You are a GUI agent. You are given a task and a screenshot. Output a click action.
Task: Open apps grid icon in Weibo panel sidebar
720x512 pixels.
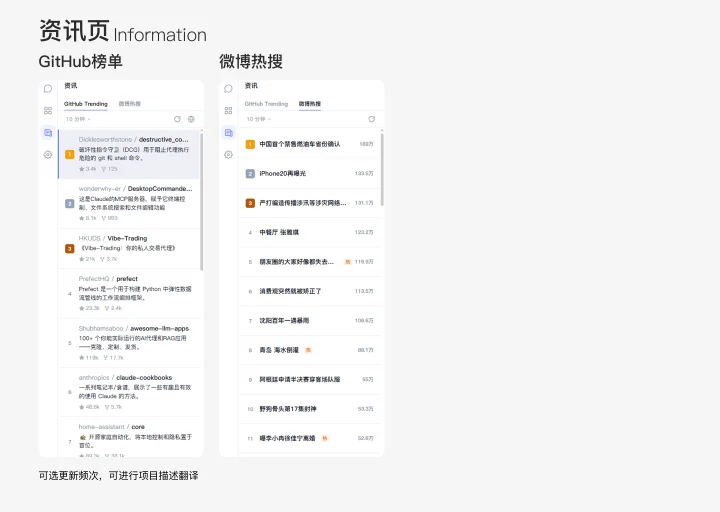(x=228, y=111)
